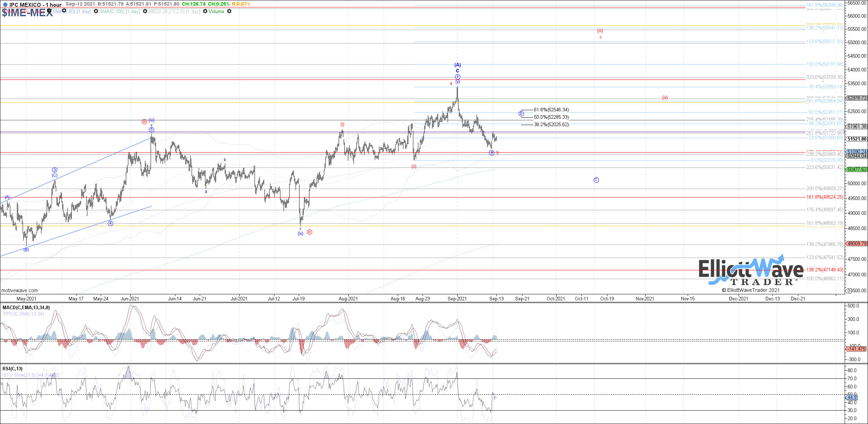Select the 100.0%(54181.68) extension label
Viewport: 868px width, 424px height.
825,64
